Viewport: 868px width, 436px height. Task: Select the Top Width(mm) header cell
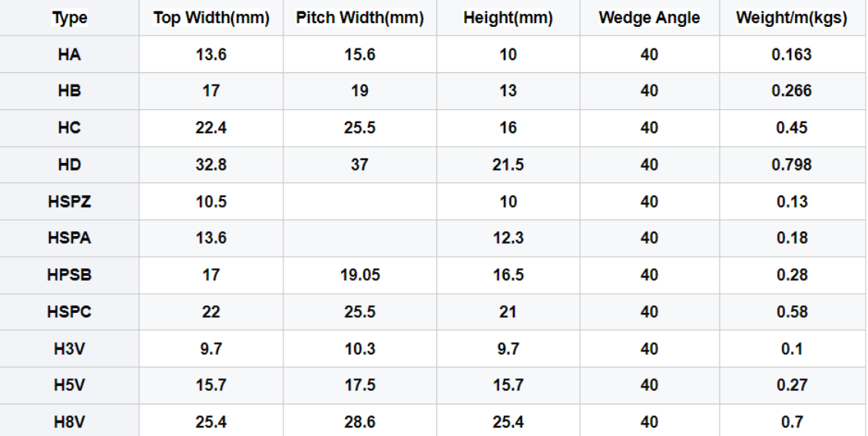pos(211,18)
